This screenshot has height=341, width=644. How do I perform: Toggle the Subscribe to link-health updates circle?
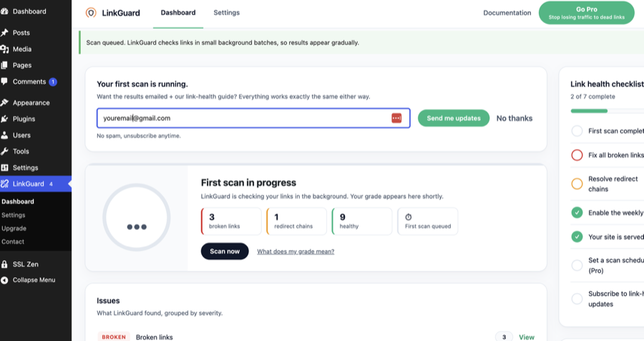point(577,299)
